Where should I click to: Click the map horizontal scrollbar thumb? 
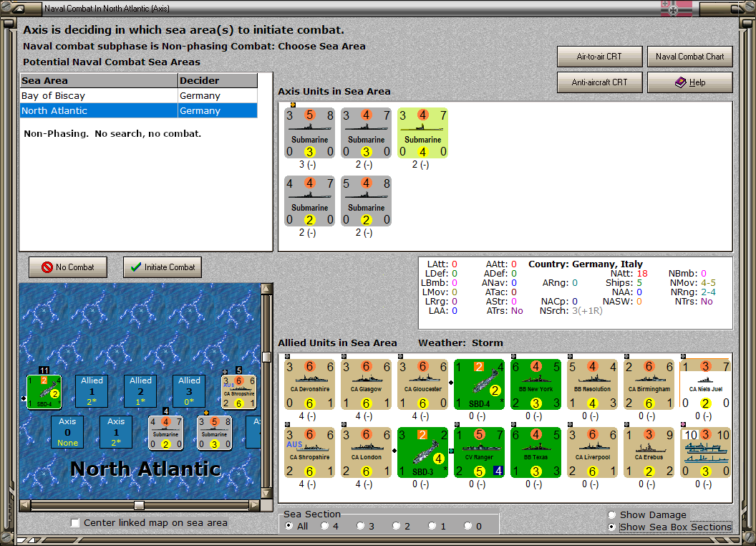[x=139, y=505]
